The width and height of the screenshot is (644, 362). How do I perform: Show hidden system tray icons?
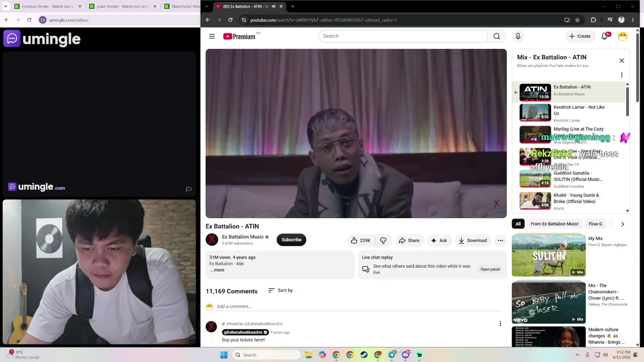point(577,355)
